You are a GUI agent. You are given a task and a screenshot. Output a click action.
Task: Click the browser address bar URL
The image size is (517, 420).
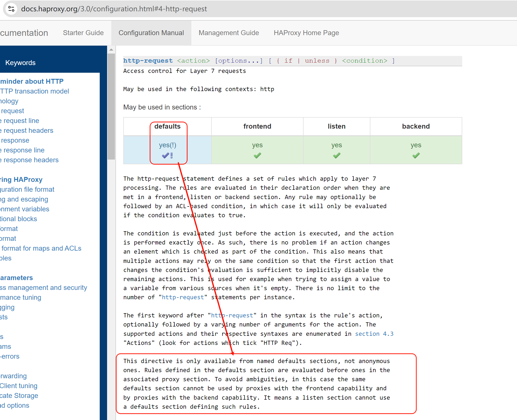coord(114,9)
